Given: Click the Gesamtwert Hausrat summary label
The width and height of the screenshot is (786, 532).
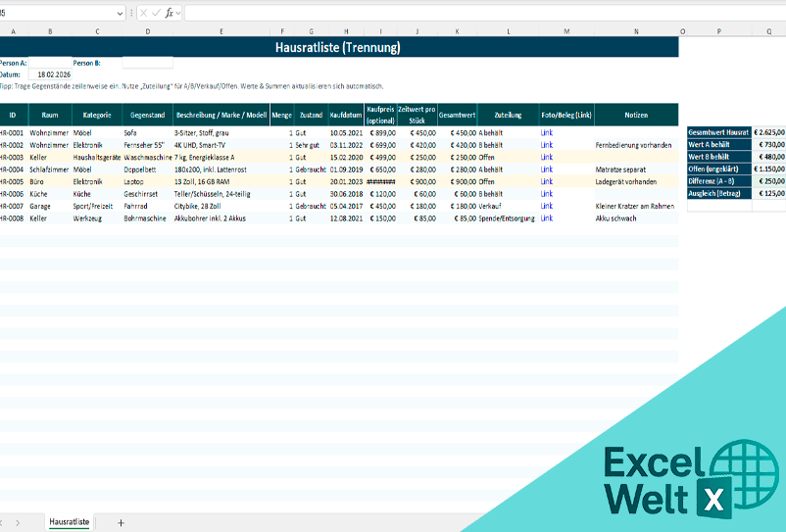Looking at the screenshot, I should 718,132.
